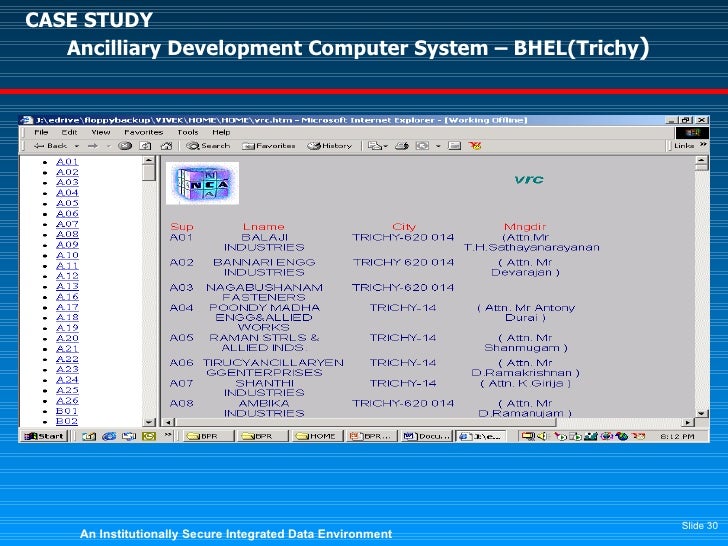728x546 pixels.
Task: Open the History toolbar button
Action: [330, 146]
